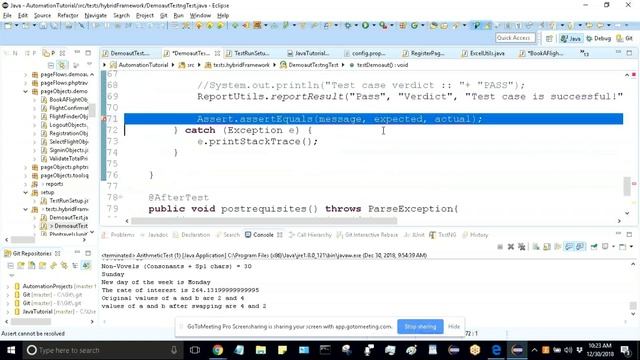Click the Terminate console icon

(500, 247)
